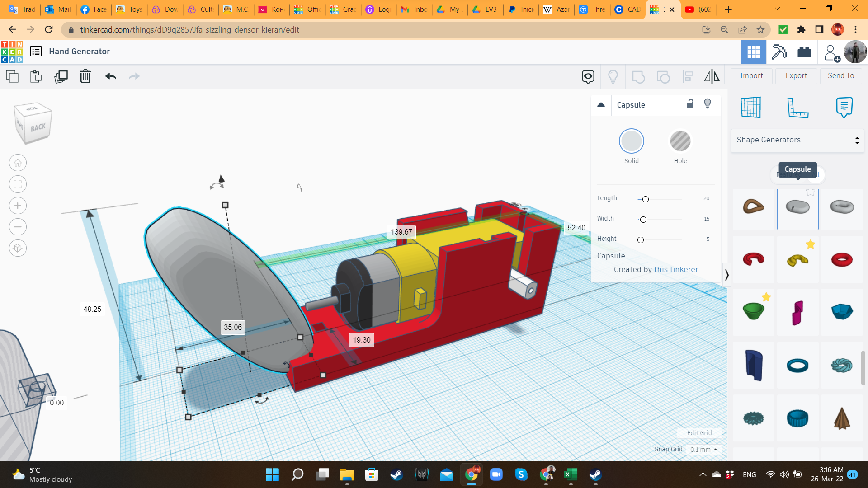Switch the capsule to Hole mode
This screenshot has width=868, height=488.
tap(680, 141)
